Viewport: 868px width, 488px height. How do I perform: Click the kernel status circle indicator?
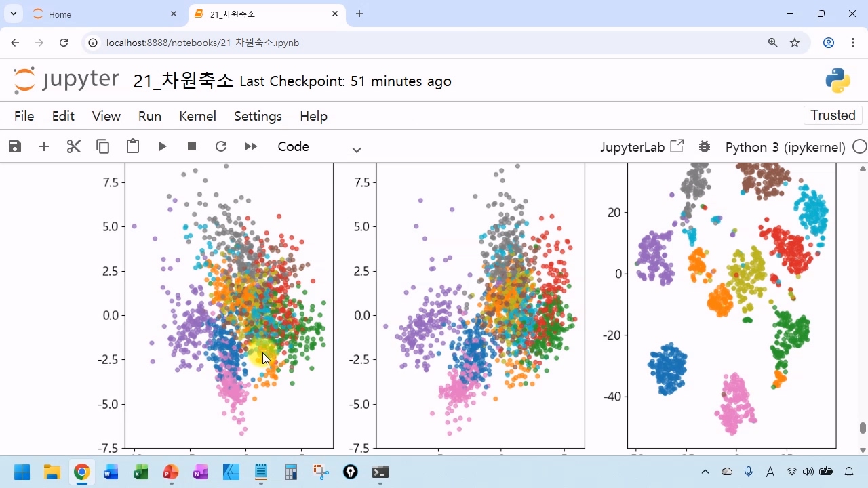point(860,146)
